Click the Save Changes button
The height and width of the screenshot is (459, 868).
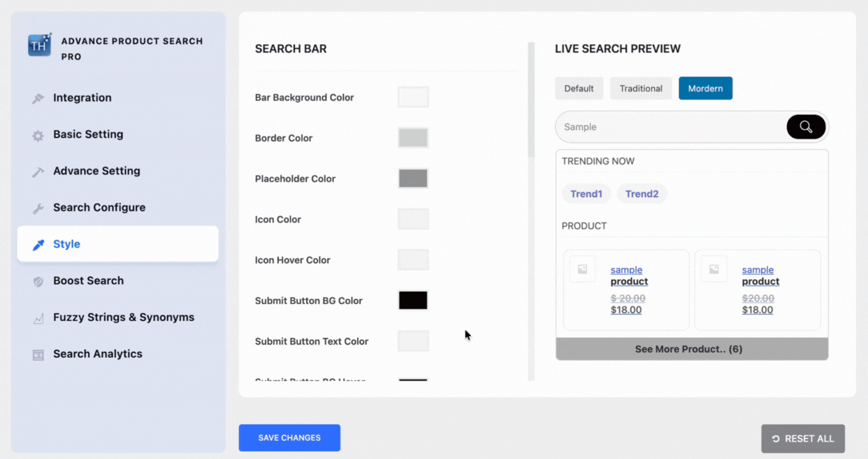(x=289, y=437)
